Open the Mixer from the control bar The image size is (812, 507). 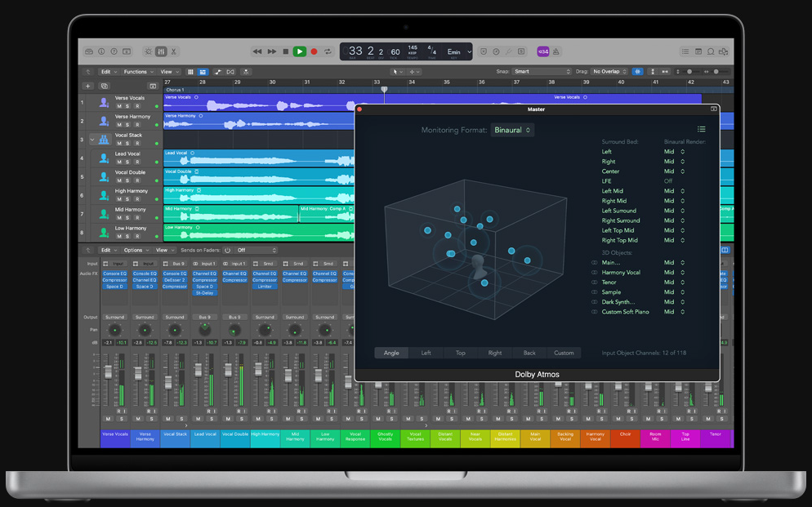coord(161,51)
